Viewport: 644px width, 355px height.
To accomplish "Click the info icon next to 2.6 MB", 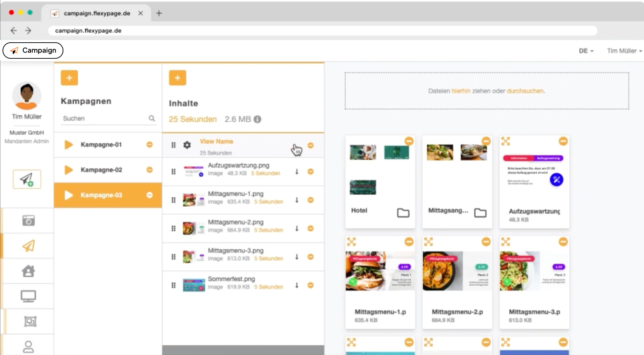I will 257,119.
